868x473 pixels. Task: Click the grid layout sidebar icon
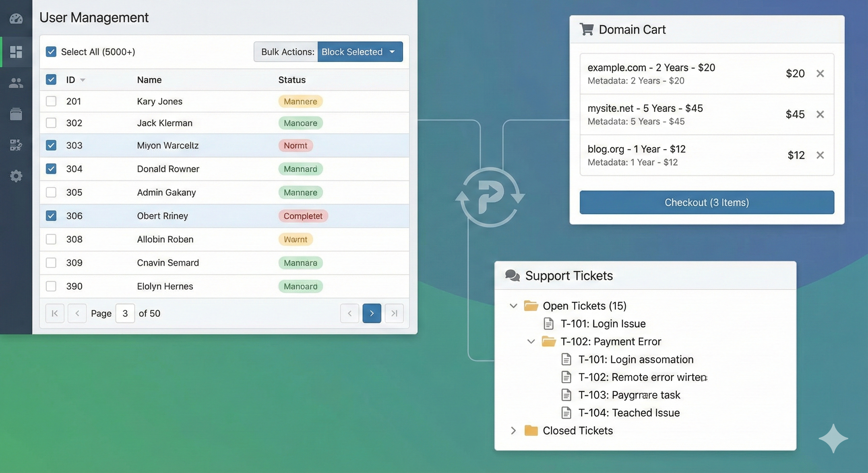[16, 52]
